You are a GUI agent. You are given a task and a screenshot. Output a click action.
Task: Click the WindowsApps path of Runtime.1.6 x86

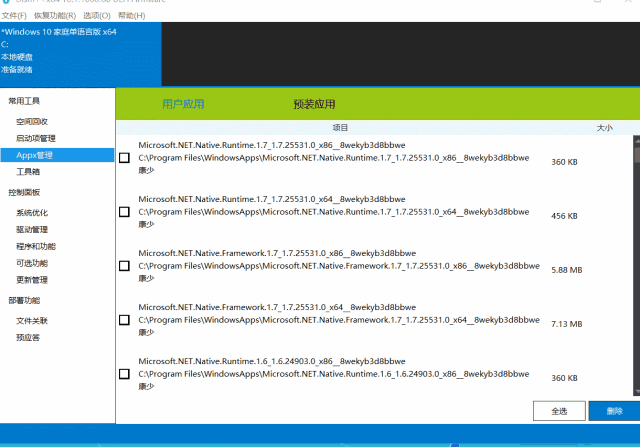pos(333,374)
